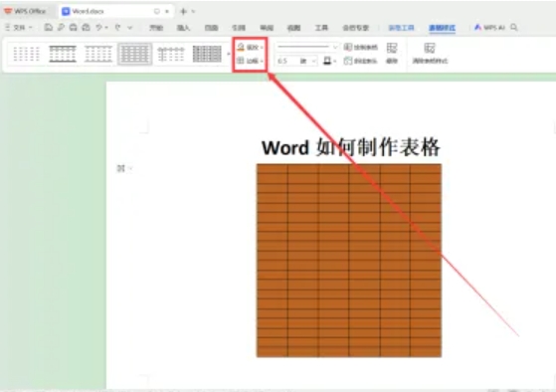
Task: Expand the quick access toolbar customize chevron
Action: pos(129,28)
